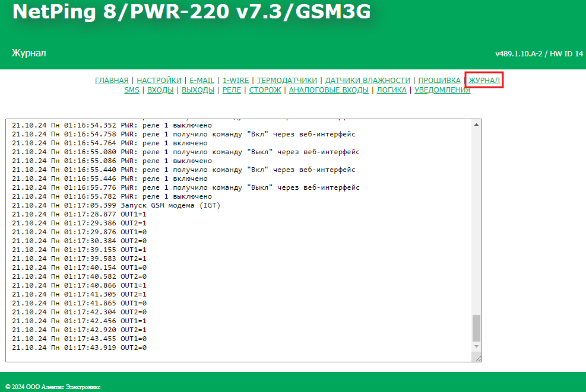The height and width of the screenshot is (392, 586).
Task: Go to НАСТРОЙКИ settings page
Action: (x=159, y=80)
